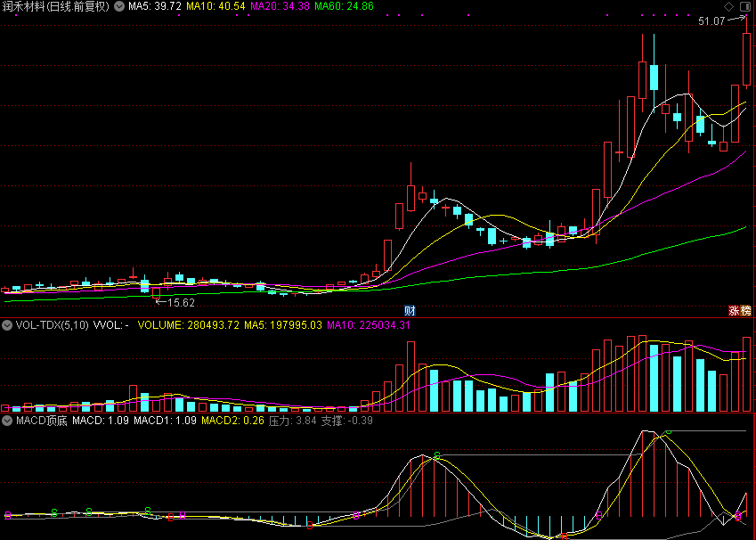This screenshot has height=540, width=756.
Task: Select the volume MA10: 225034.31 label
Action: click(369, 325)
